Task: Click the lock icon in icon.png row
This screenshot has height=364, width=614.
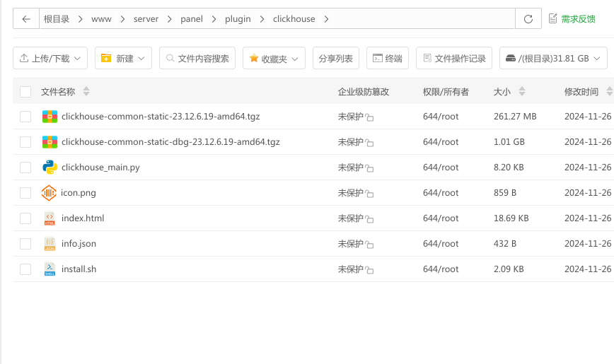Action: [369, 194]
